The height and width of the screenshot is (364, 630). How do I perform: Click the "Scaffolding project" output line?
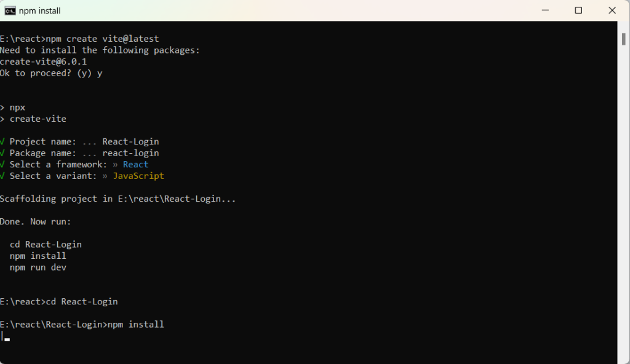pos(118,199)
